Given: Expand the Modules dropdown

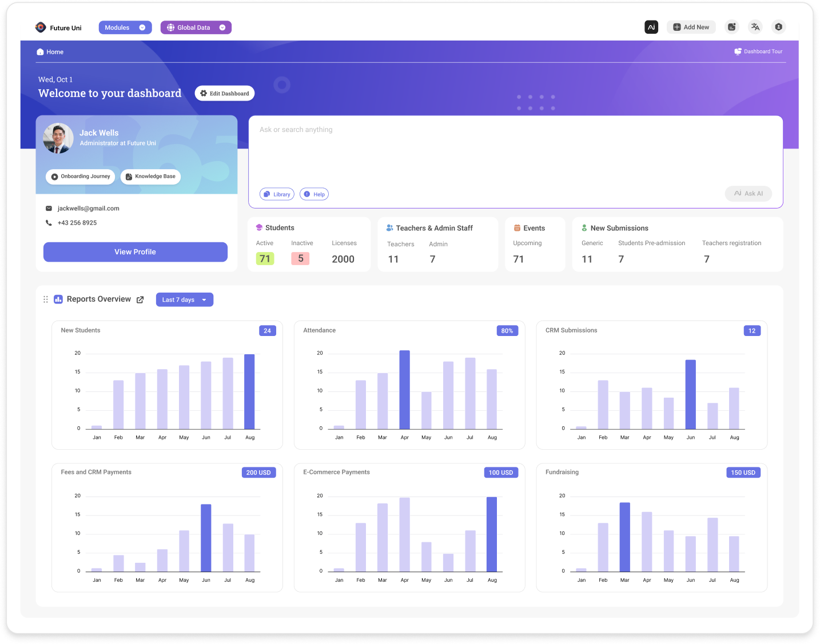Looking at the screenshot, I should pyautogui.click(x=125, y=27).
